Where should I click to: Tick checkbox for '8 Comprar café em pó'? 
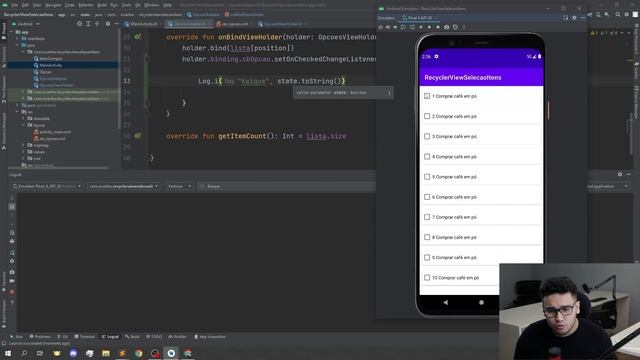pyautogui.click(x=427, y=237)
